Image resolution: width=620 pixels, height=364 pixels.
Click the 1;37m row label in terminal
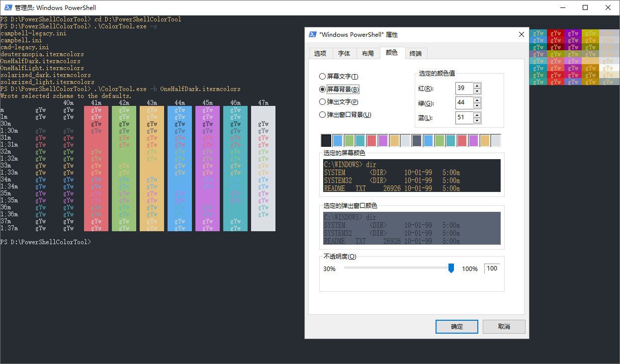(x=9, y=228)
